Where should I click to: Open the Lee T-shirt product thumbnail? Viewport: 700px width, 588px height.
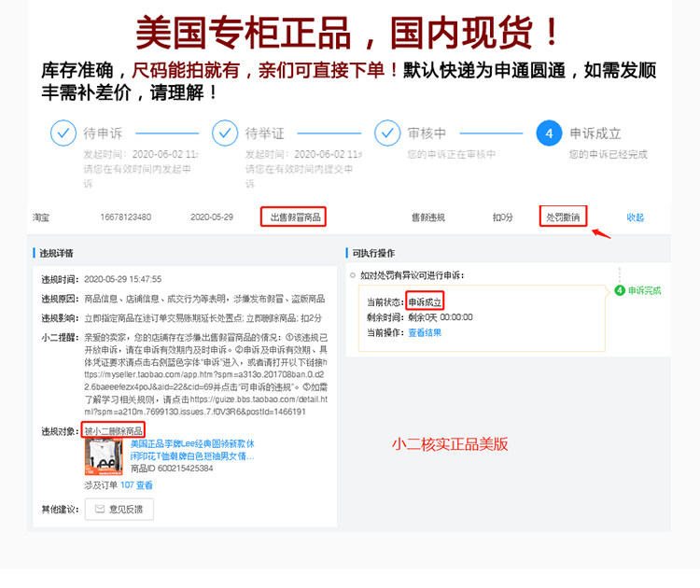click(104, 456)
